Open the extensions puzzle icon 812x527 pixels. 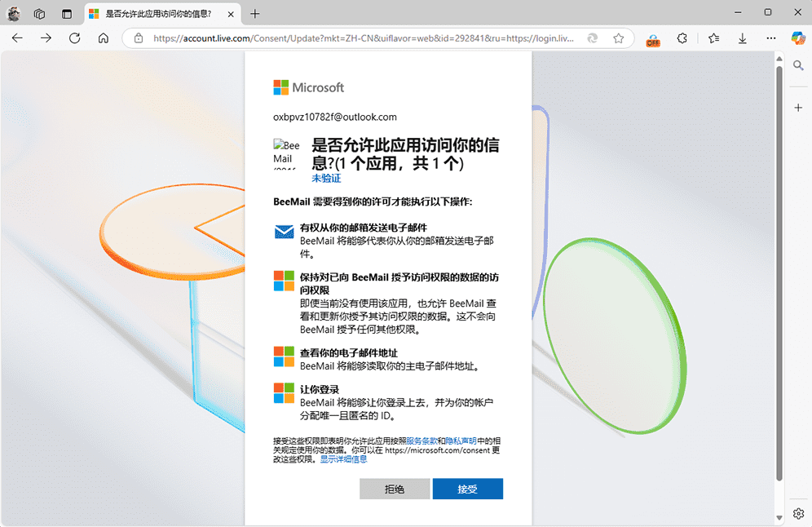(682, 38)
